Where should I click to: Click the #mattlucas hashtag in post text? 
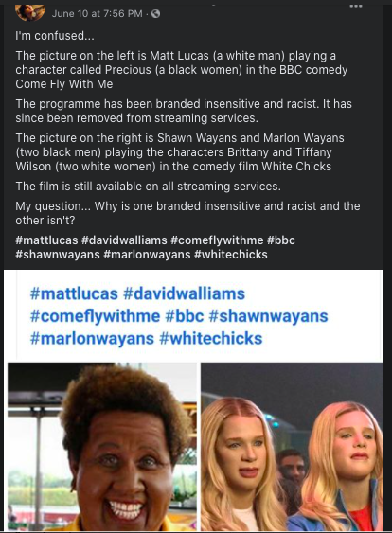coord(46,240)
